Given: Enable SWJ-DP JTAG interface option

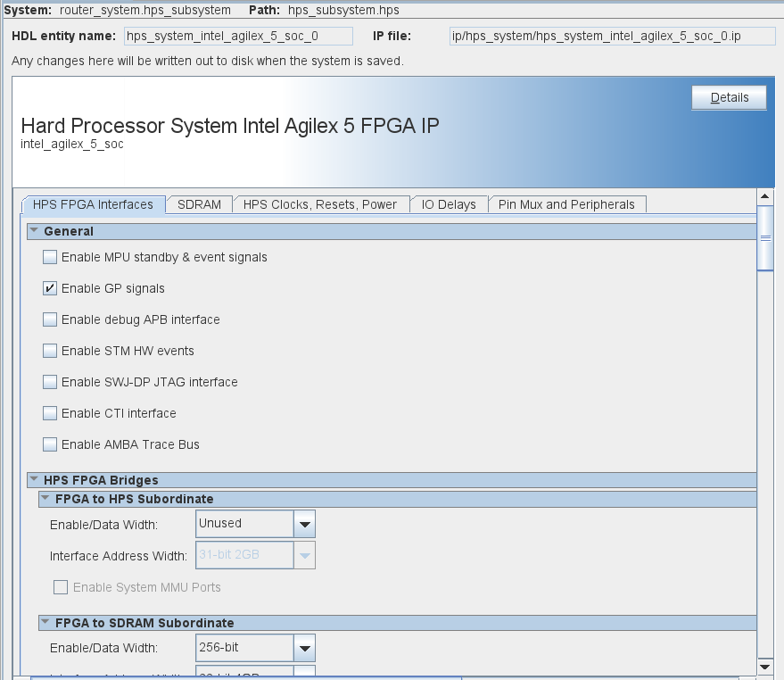Looking at the screenshot, I should click(50, 383).
